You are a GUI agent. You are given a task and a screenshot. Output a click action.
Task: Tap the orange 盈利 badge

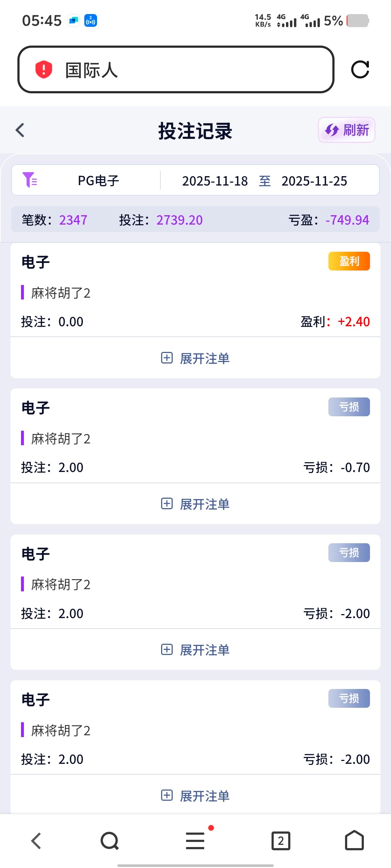point(349,261)
